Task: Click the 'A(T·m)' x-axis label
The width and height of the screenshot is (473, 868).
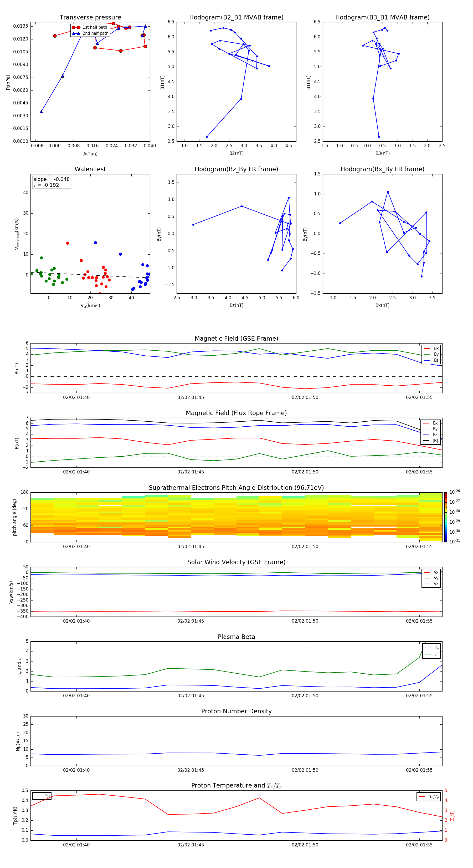Action: (90, 154)
